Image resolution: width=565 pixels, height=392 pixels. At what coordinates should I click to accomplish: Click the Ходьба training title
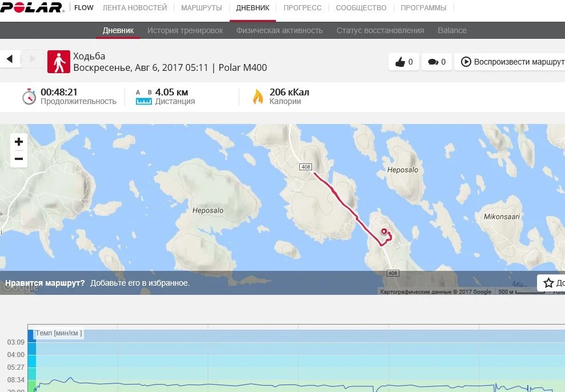coord(89,56)
